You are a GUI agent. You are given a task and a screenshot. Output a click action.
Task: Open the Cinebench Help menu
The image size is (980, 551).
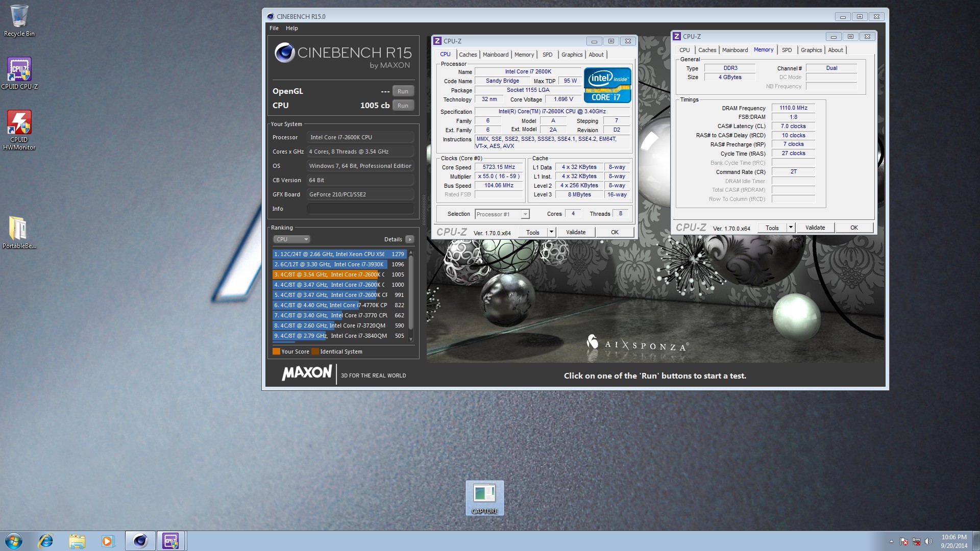pos(292,28)
